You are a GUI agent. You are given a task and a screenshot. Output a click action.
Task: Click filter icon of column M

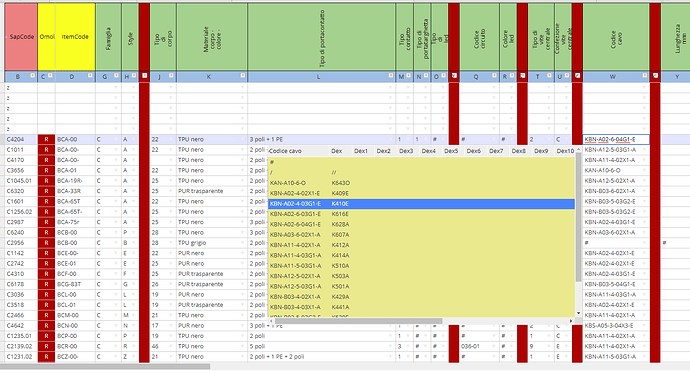click(x=408, y=76)
